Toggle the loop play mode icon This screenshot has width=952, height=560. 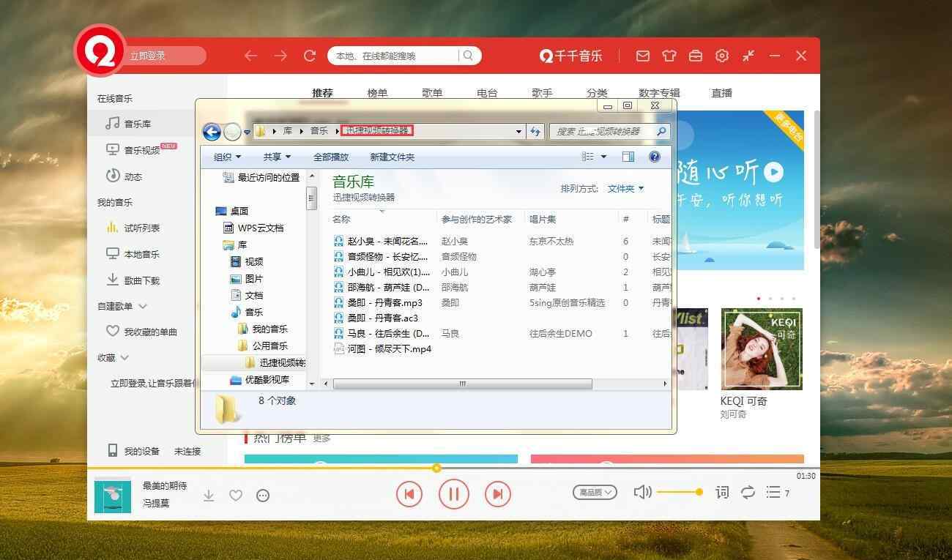pos(748,493)
